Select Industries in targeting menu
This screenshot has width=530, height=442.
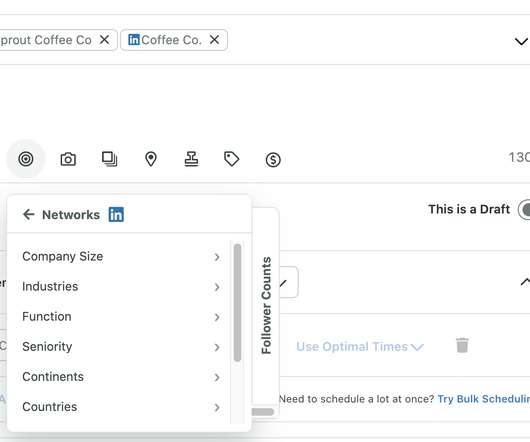pyautogui.click(x=121, y=287)
